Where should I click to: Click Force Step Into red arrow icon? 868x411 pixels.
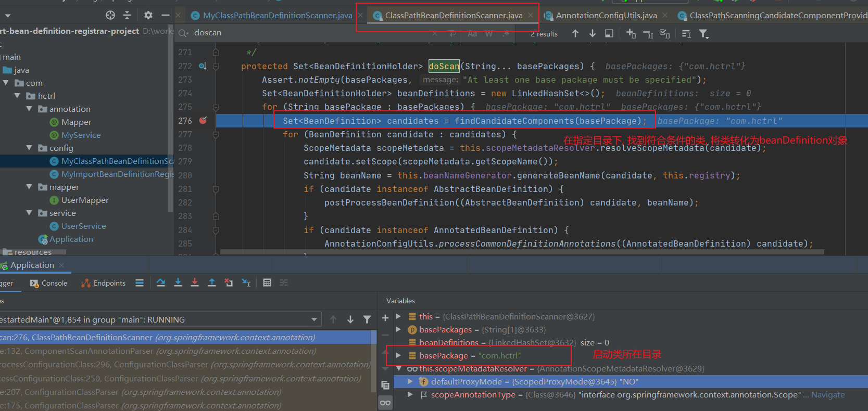pyautogui.click(x=195, y=282)
